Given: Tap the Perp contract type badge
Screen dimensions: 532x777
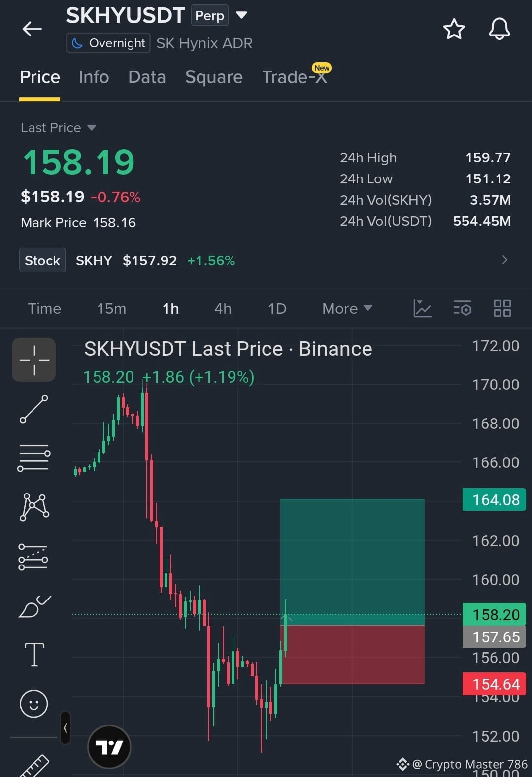Looking at the screenshot, I should 209,15.
